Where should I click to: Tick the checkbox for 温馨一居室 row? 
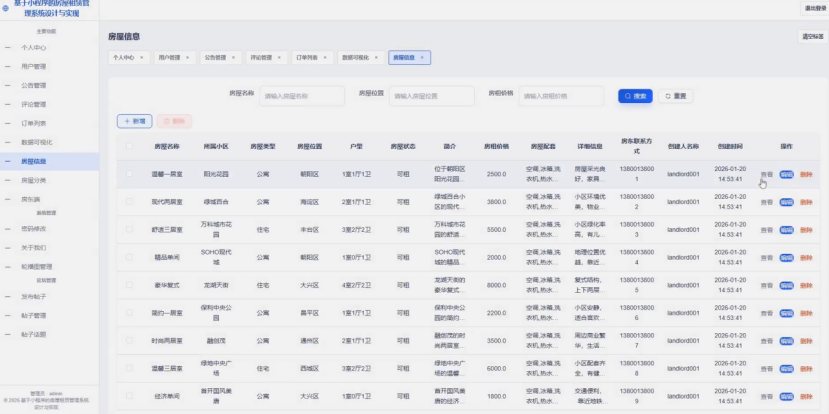pyautogui.click(x=130, y=173)
